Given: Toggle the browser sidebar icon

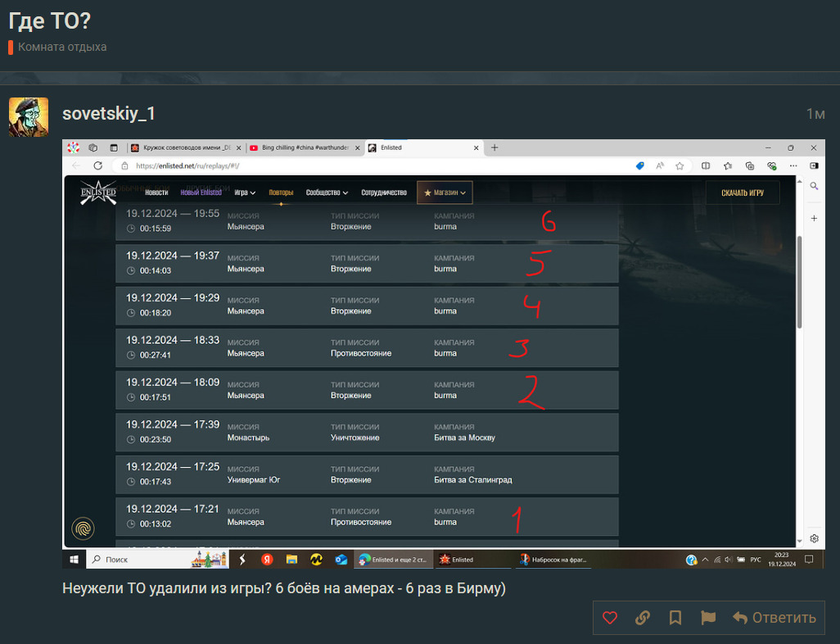Looking at the screenshot, I should [814, 166].
